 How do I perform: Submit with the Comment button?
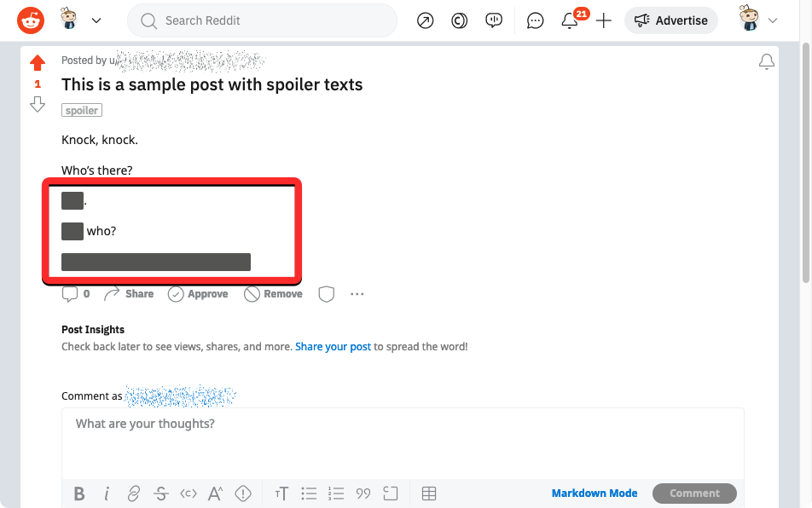click(694, 493)
